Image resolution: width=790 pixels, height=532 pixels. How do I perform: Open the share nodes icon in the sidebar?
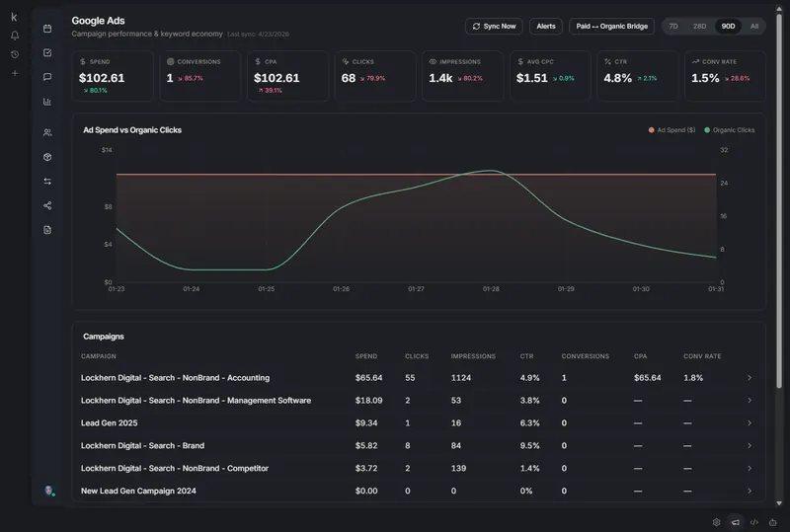click(47, 205)
